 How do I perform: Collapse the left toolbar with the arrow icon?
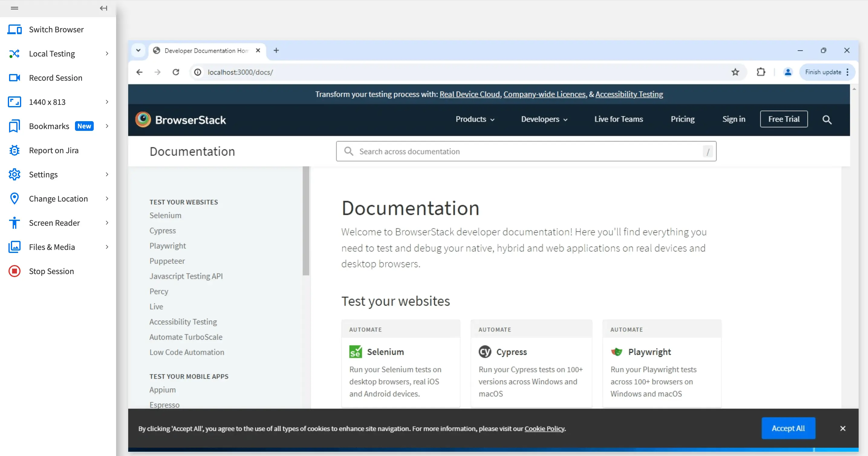click(103, 8)
